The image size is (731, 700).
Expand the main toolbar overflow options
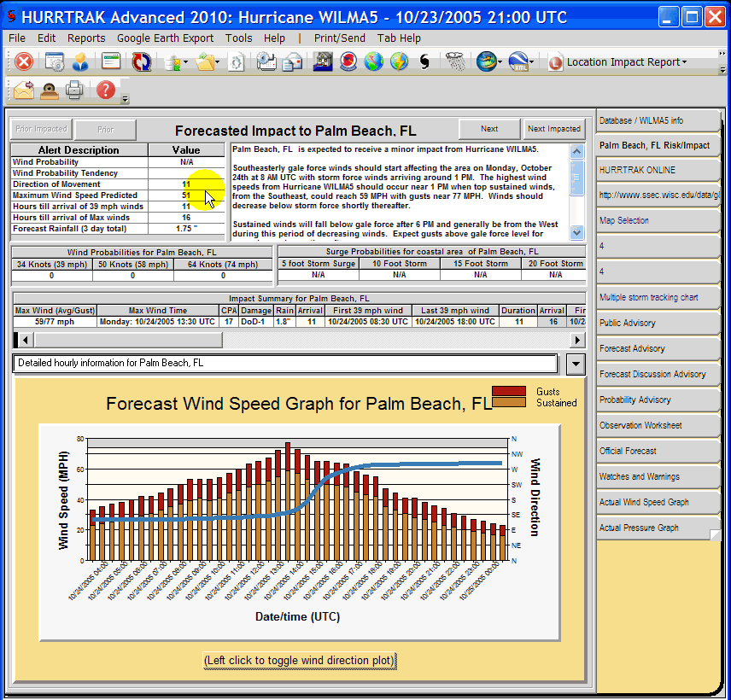click(722, 70)
